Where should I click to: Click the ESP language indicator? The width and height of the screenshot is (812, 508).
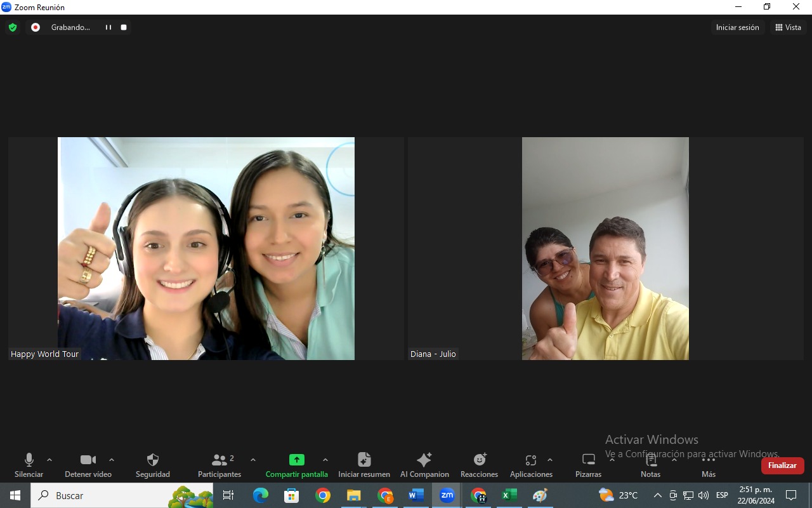click(722, 495)
